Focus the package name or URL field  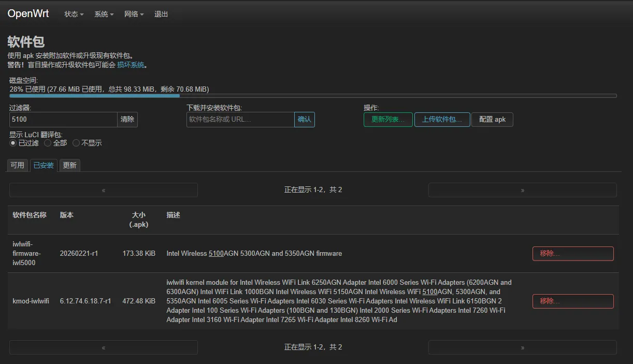coord(240,120)
